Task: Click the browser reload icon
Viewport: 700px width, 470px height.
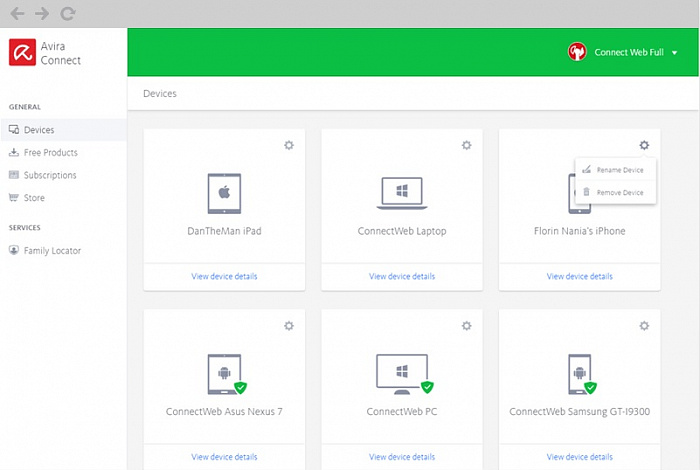Action: coord(67,14)
